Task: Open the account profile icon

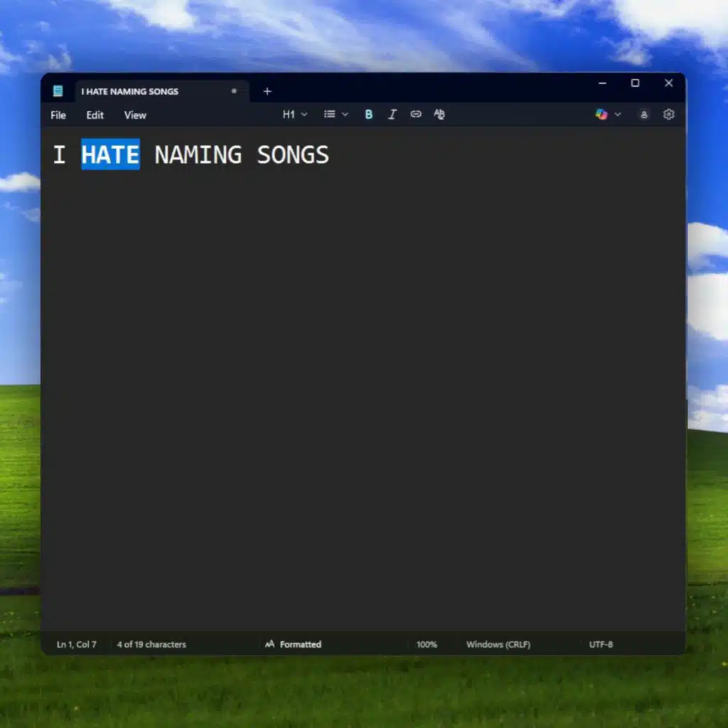Action: coord(644,114)
